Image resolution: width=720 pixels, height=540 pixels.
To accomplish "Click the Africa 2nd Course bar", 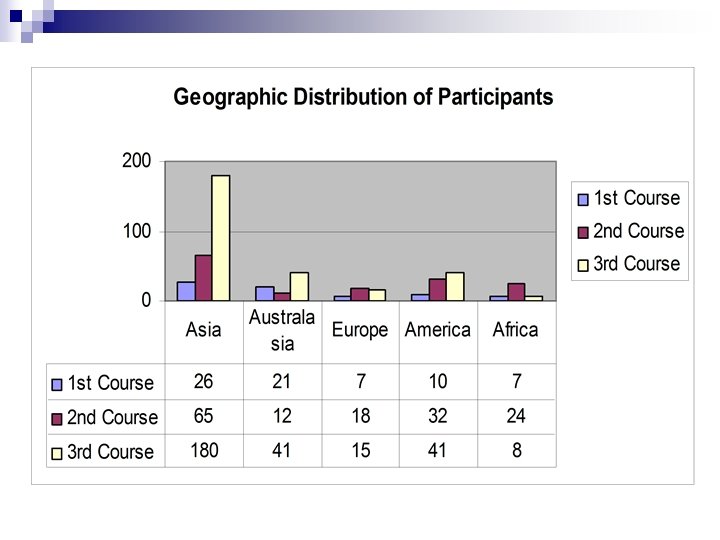I will (x=516, y=292).
